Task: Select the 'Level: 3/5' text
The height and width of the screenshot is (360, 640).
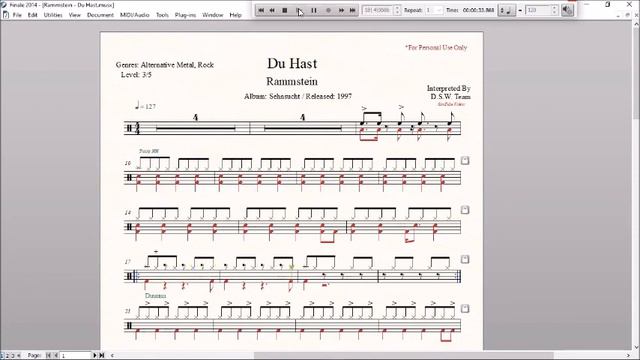Action: click(136, 75)
